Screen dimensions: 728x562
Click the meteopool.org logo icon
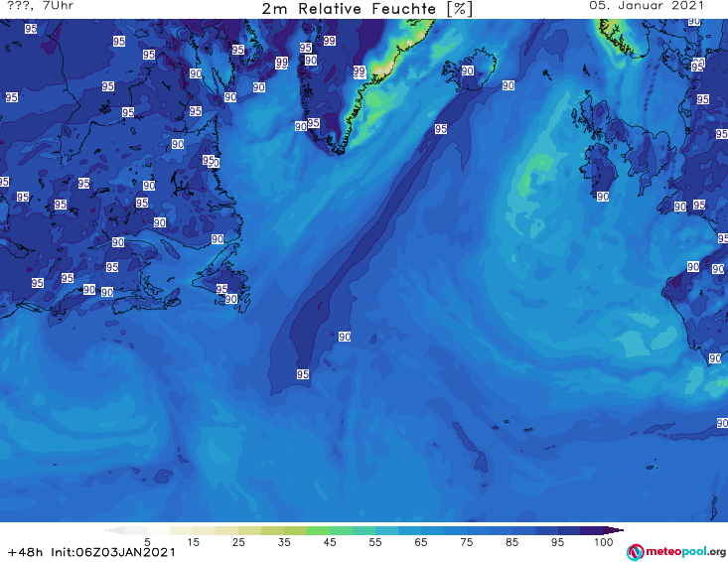tap(635, 552)
